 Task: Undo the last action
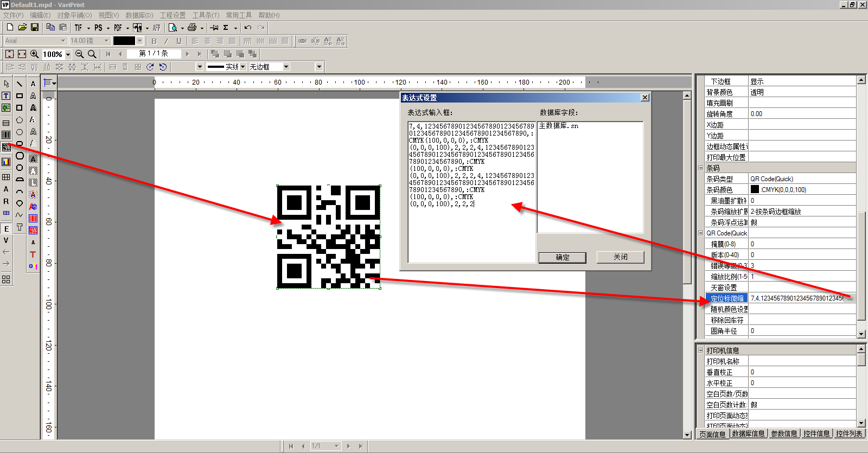248,28
